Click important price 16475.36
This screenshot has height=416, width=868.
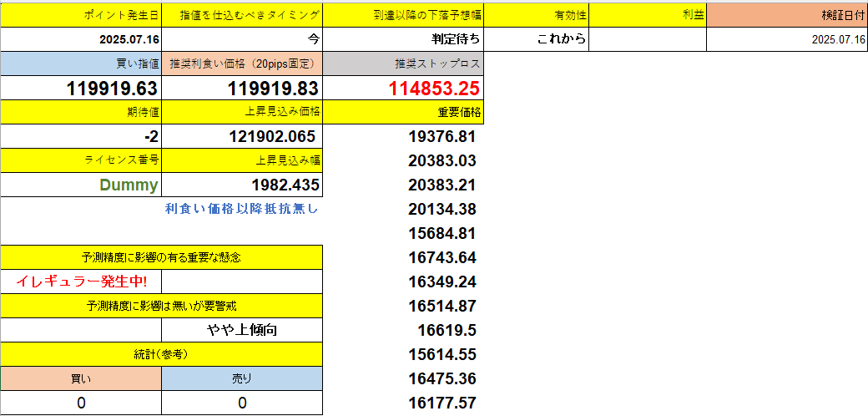pyautogui.click(x=442, y=378)
